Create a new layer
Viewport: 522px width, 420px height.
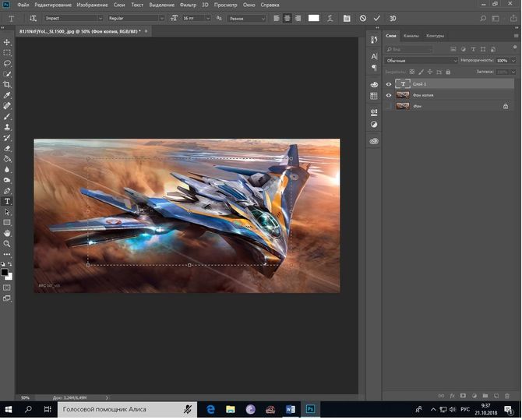click(x=496, y=396)
